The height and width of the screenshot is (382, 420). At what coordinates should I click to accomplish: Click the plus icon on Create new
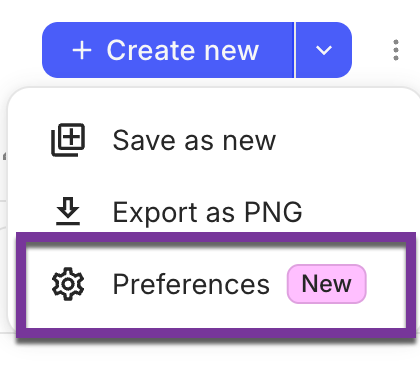pyautogui.click(x=82, y=50)
